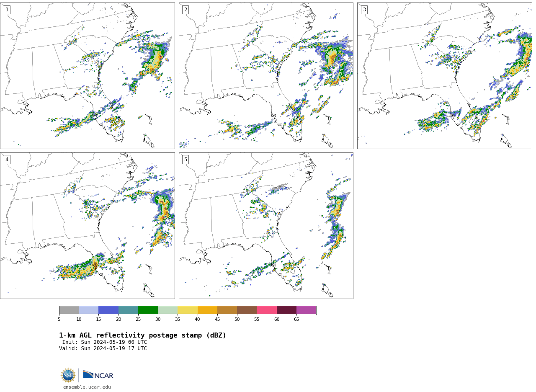Click the ensemble.ucar.edu text
536x392 pixels.
click(x=87, y=387)
